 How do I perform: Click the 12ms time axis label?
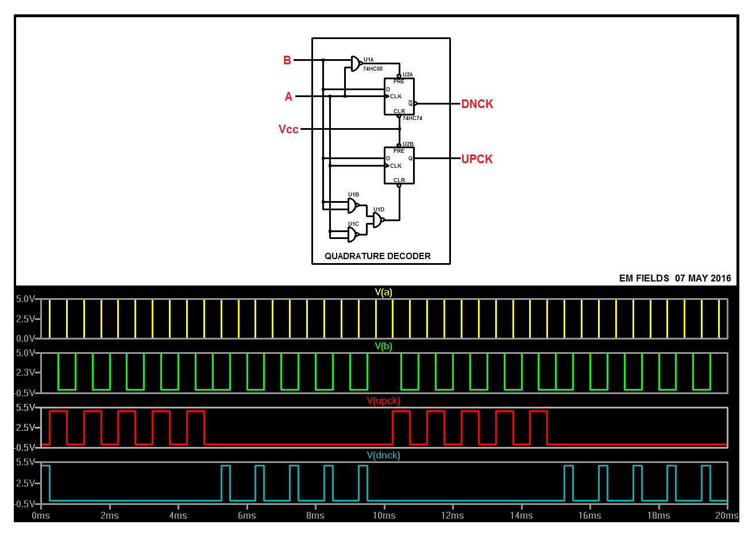pos(453,516)
